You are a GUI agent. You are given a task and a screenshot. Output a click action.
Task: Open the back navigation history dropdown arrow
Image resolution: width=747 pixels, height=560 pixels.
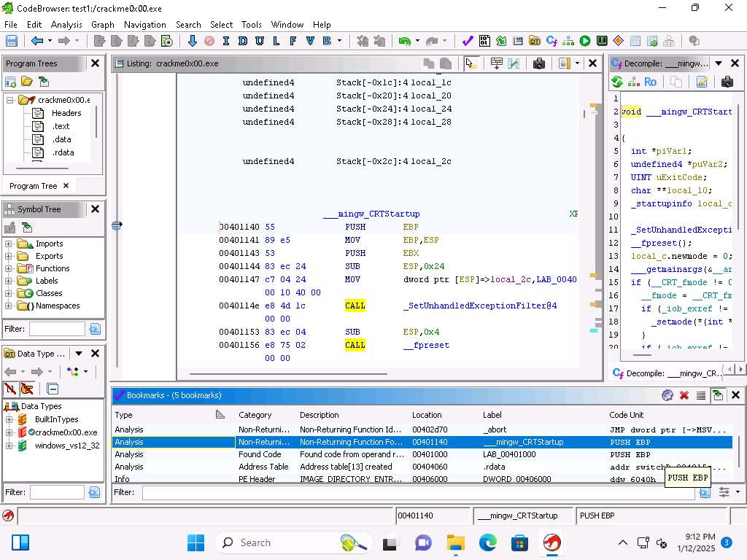50,42
